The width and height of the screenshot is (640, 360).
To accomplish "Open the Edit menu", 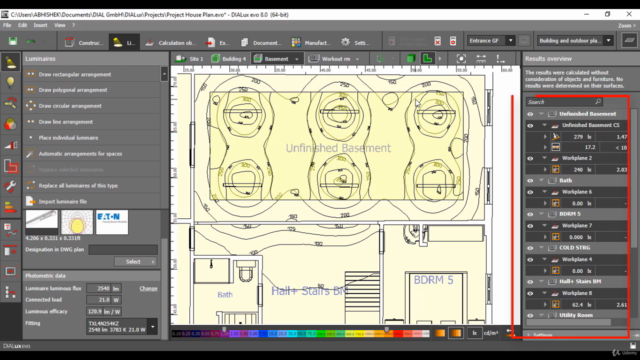I will pos(22,25).
